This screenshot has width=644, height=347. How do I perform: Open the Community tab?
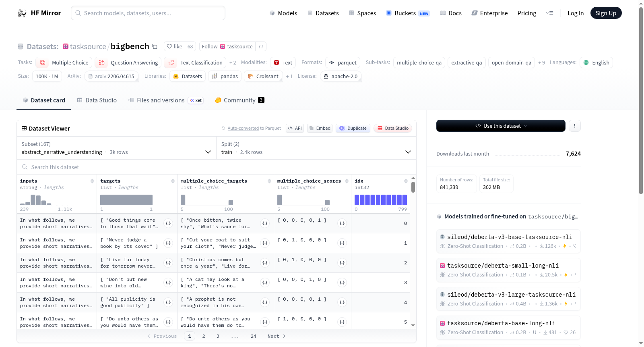coord(239,100)
